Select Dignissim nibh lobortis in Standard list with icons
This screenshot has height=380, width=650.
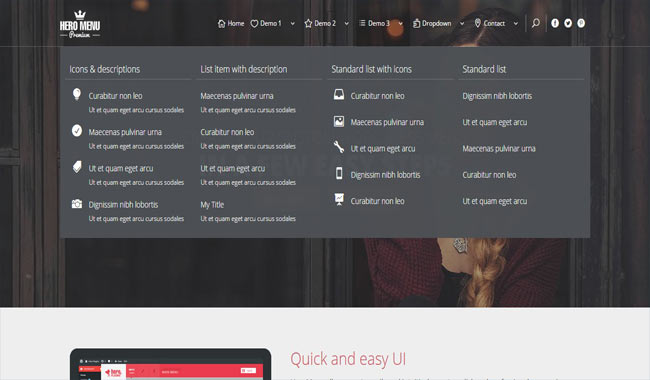pyautogui.click(x=385, y=175)
